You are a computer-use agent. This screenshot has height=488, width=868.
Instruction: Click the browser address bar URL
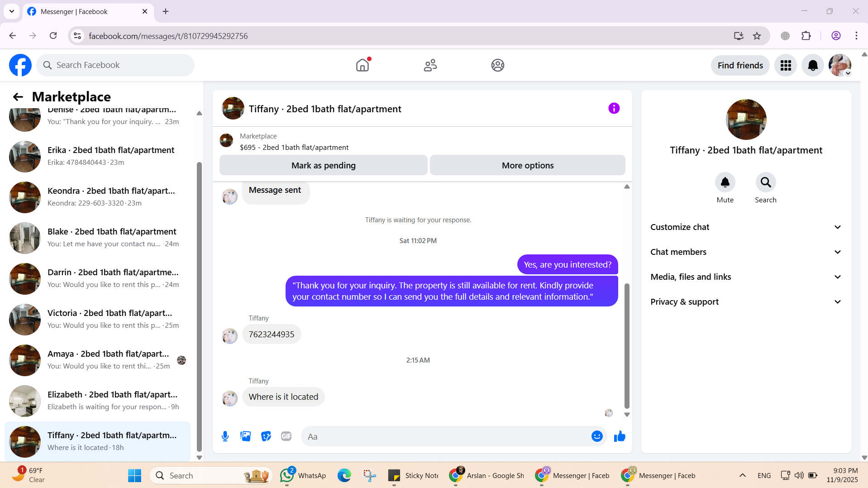(168, 36)
